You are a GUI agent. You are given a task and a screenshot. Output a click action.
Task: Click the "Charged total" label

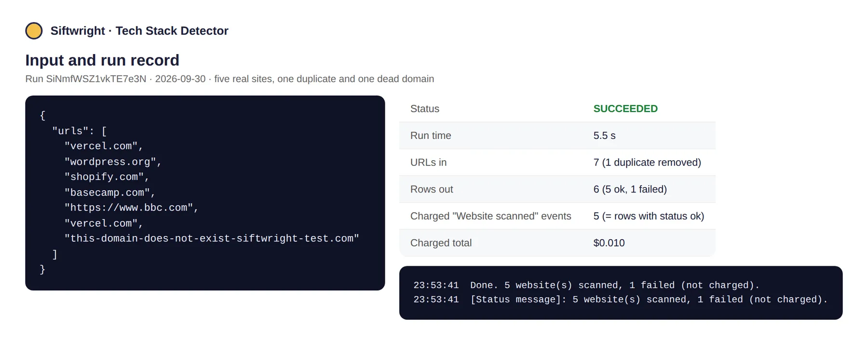coord(441,243)
